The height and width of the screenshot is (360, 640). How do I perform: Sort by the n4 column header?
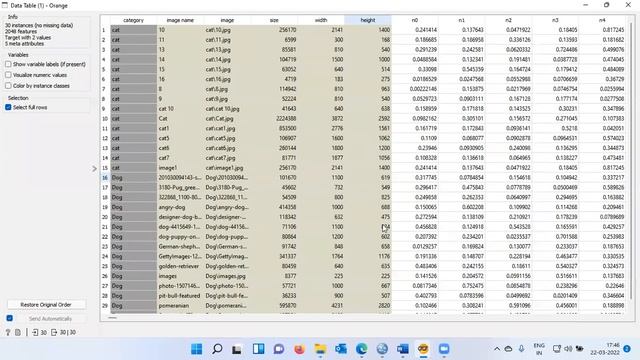[602, 20]
